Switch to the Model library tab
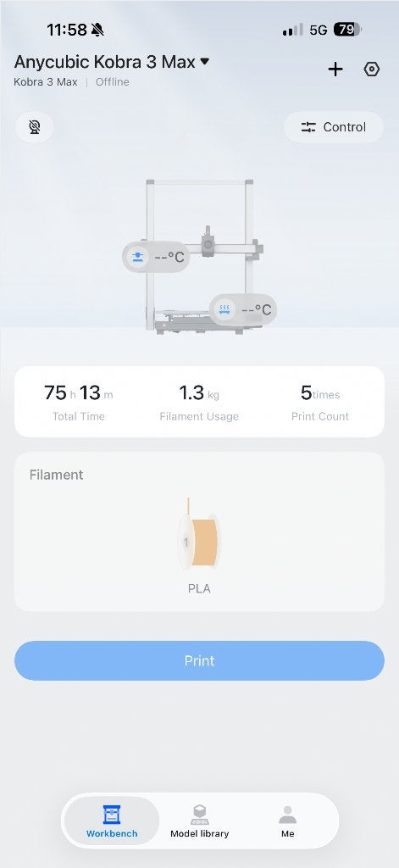The width and height of the screenshot is (399, 868). coord(199,821)
